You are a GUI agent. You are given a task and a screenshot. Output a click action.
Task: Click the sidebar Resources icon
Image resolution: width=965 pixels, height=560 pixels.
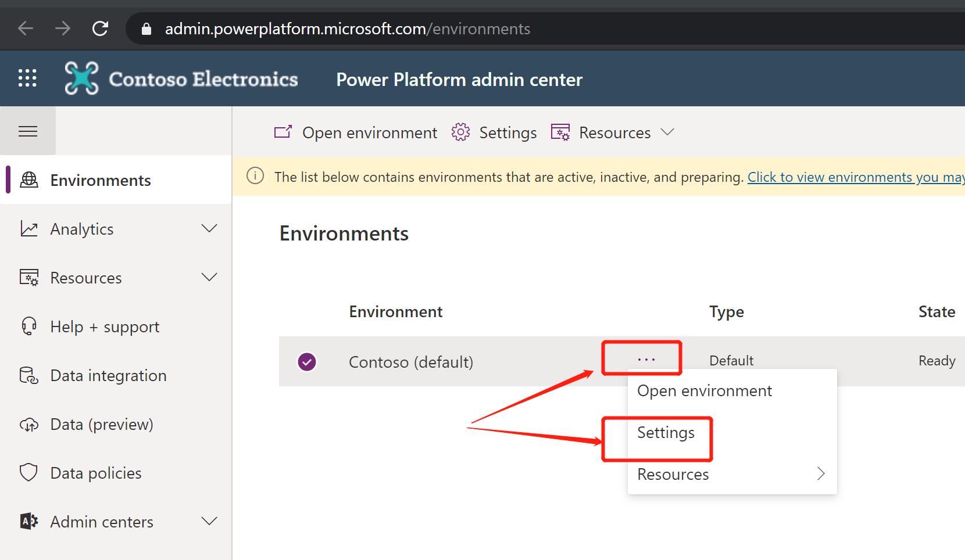(29, 278)
